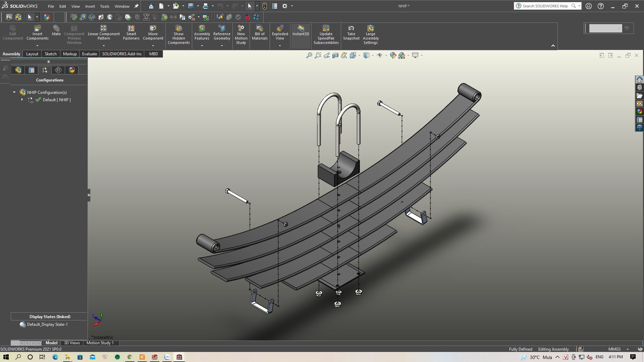Open Insert Components dropdown arrow
Viewport: 644px width, 362px height.
click(x=38, y=46)
